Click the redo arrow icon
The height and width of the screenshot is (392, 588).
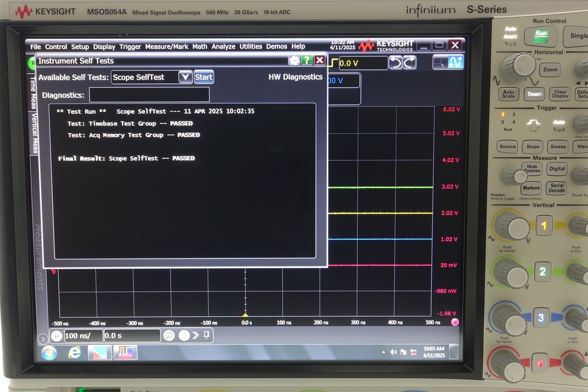tap(409, 63)
